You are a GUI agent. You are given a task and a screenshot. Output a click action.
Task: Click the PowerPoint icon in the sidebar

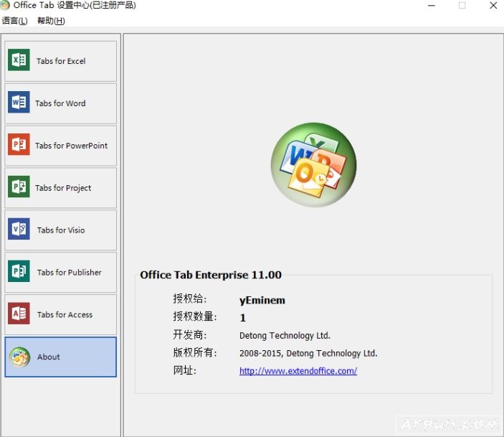coord(19,144)
